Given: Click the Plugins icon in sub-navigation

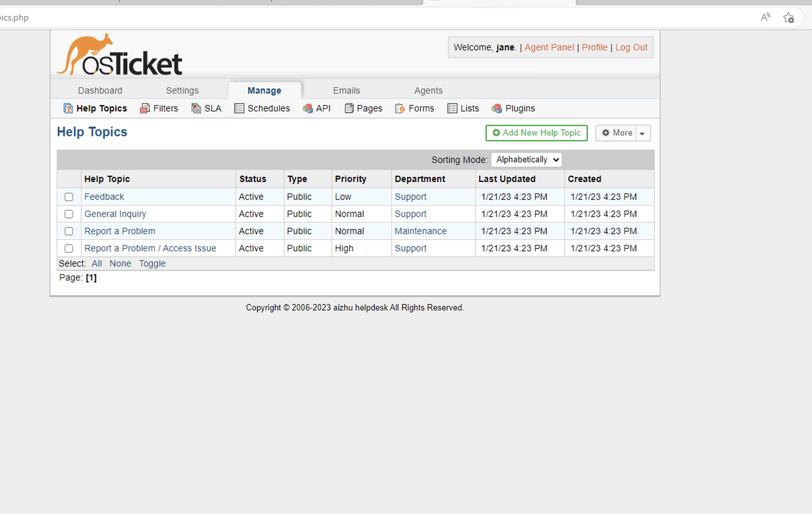Looking at the screenshot, I should tap(497, 108).
